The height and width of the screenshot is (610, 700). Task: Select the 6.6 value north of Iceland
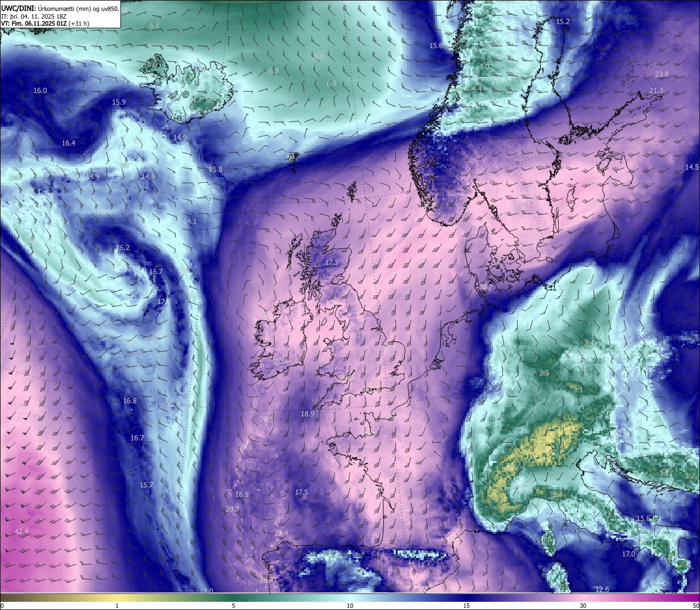point(154,26)
